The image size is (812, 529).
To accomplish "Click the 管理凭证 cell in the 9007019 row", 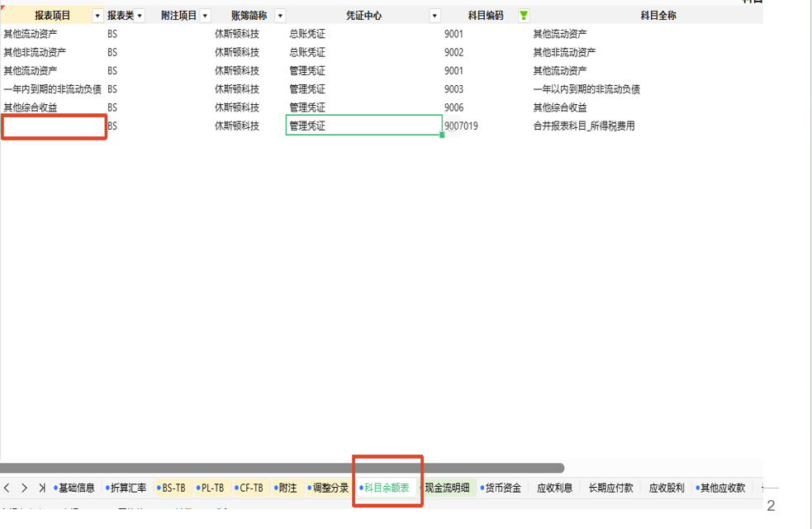I will click(x=363, y=126).
